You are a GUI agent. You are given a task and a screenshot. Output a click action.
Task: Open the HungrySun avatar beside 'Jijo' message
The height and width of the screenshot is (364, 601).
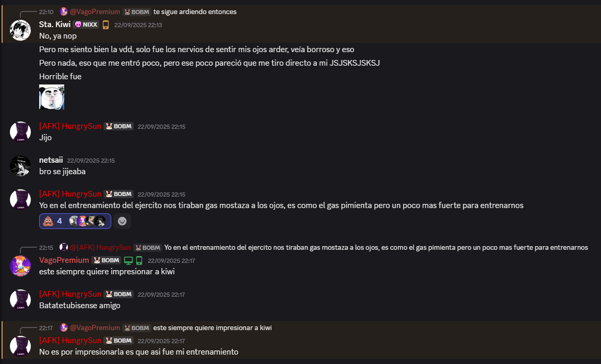click(x=20, y=132)
